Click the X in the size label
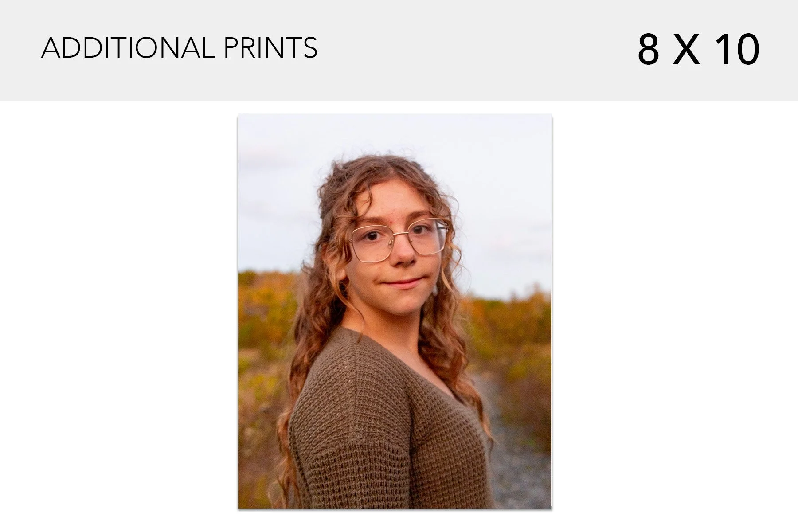Viewport: 798px width, 532px height. [x=686, y=49]
